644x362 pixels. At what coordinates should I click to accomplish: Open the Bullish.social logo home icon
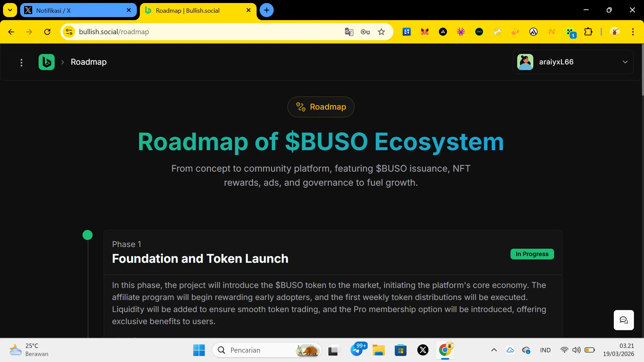coord(47,62)
